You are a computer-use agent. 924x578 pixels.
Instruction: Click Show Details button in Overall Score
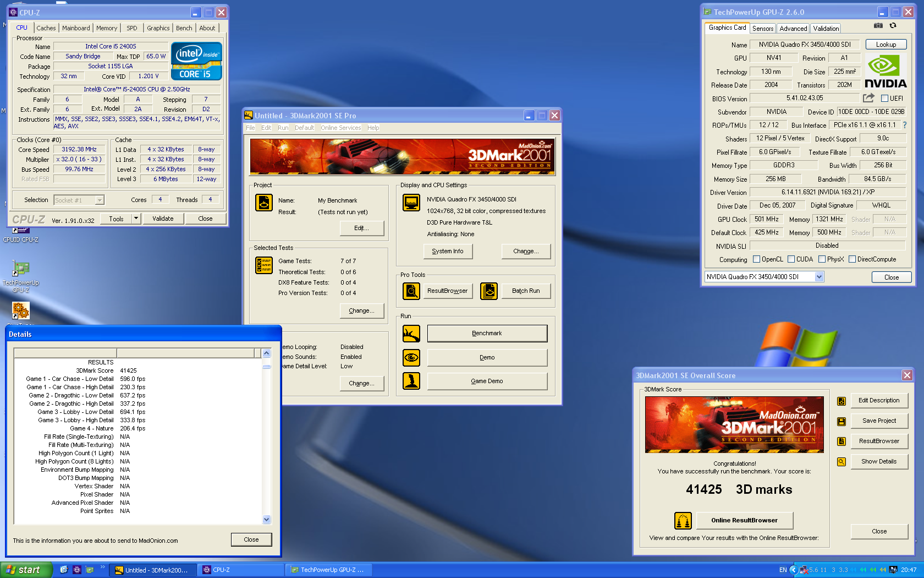click(879, 462)
